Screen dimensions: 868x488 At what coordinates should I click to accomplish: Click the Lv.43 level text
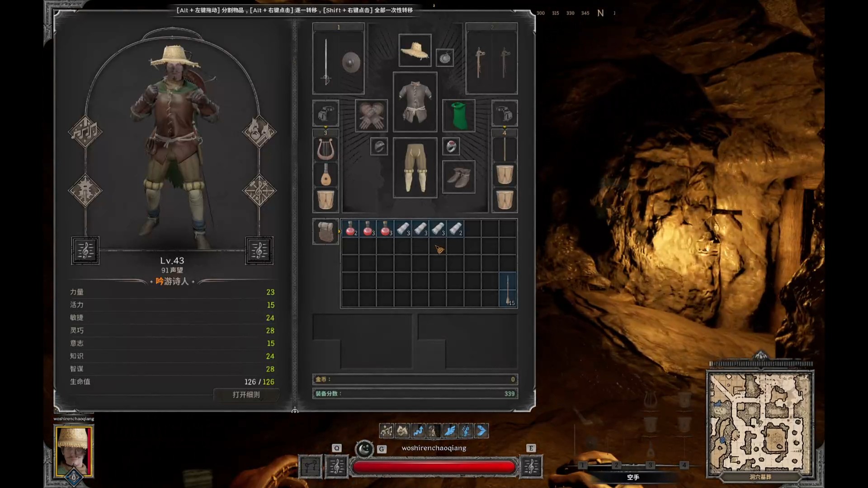point(172,261)
